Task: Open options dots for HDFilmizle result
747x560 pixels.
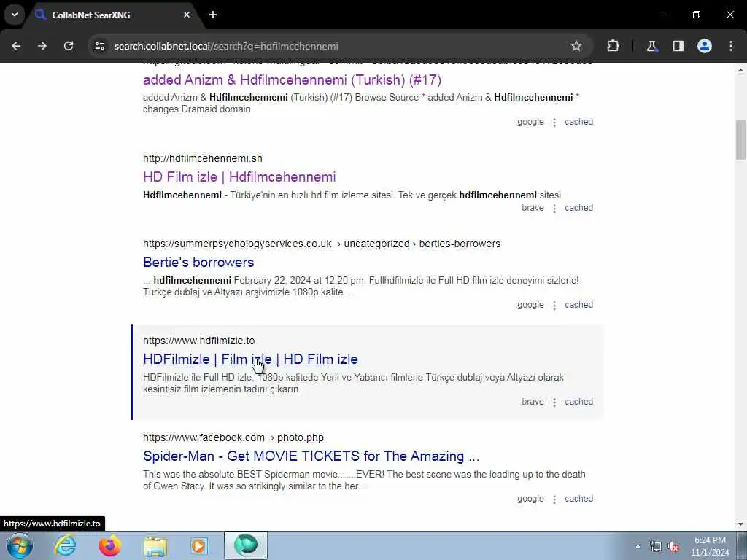Action: click(554, 402)
